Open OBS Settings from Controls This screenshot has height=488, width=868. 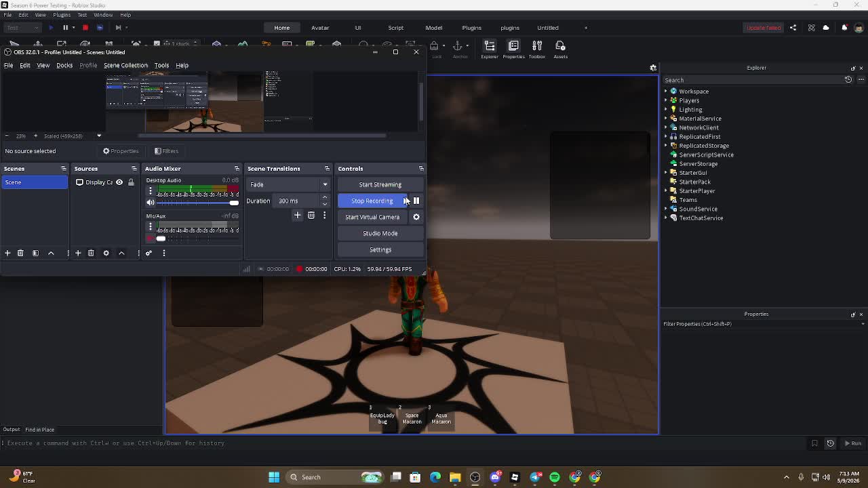click(380, 249)
